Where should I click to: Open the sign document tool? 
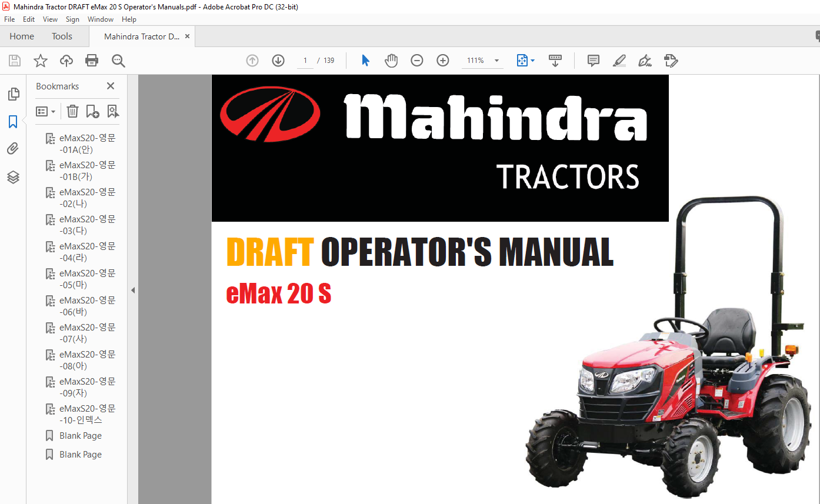[x=645, y=61]
